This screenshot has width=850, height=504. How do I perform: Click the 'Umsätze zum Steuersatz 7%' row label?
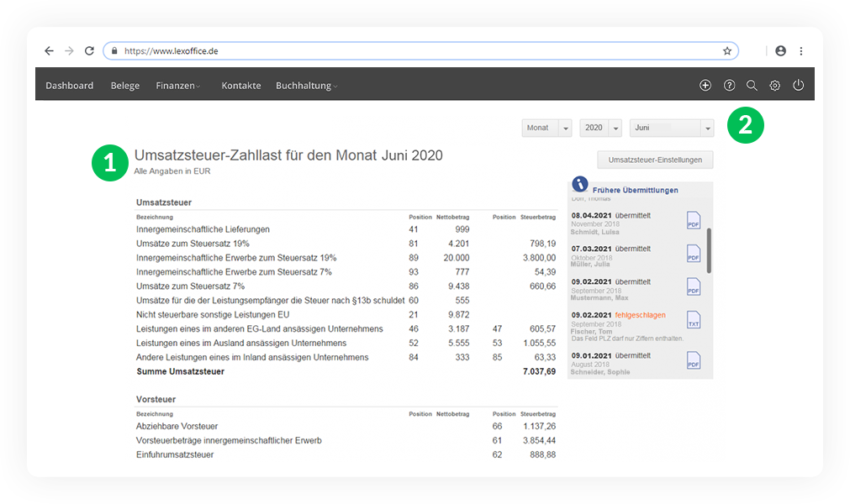coord(190,286)
